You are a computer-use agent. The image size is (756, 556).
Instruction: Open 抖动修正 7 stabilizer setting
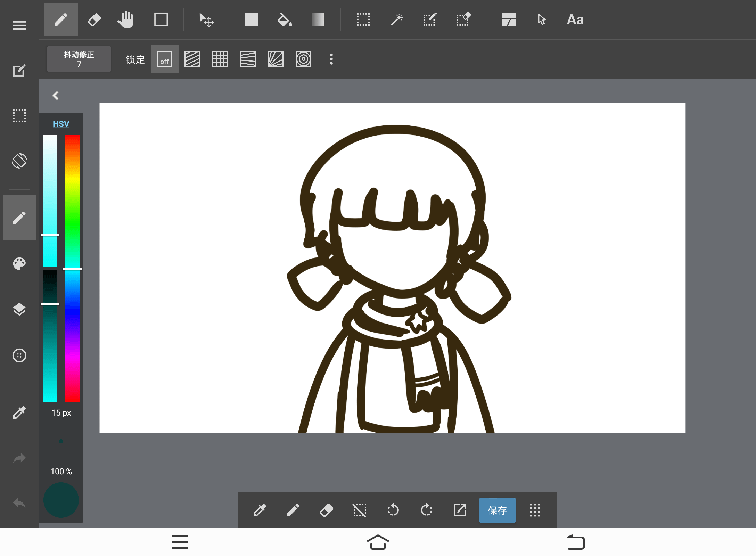pyautogui.click(x=79, y=59)
